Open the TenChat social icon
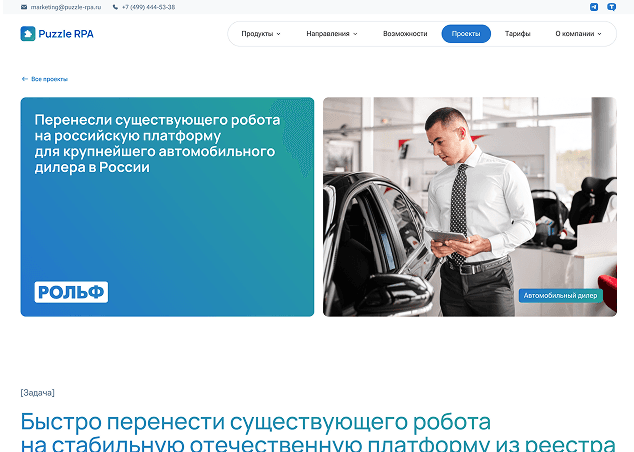Image resolution: width=634 pixels, height=452 pixels. pos(611,6)
